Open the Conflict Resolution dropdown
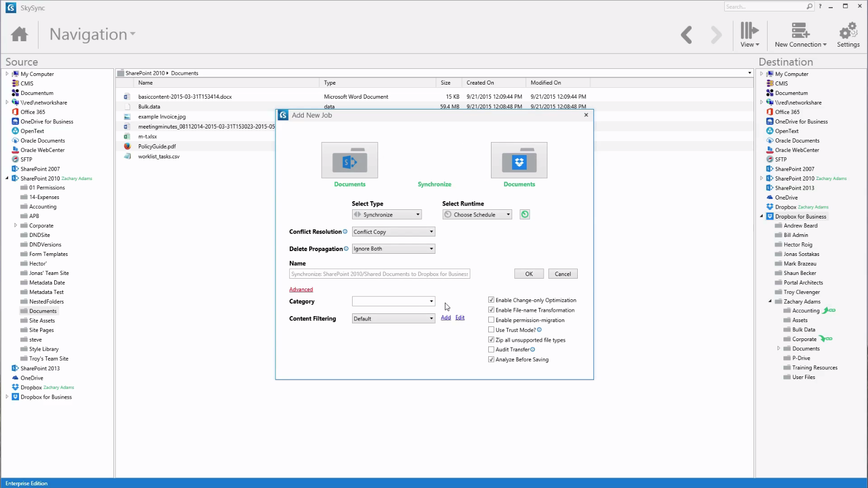868x488 pixels. coord(393,232)
